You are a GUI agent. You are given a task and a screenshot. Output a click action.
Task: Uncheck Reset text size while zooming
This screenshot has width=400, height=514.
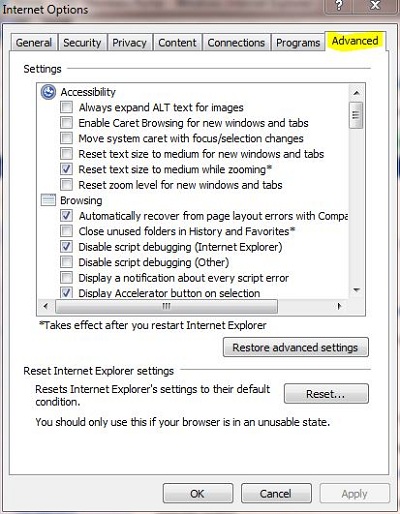[x=66, y=169]
